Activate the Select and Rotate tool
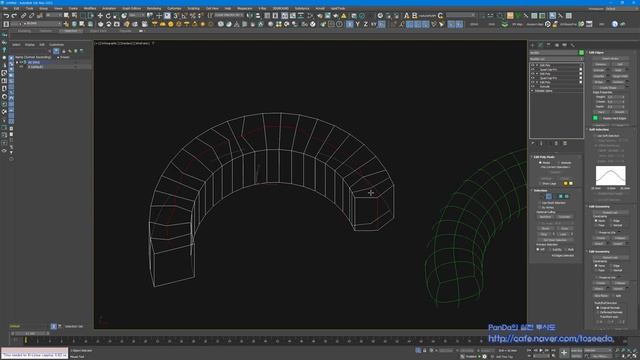The image size is (640, 360). [108, 16]
